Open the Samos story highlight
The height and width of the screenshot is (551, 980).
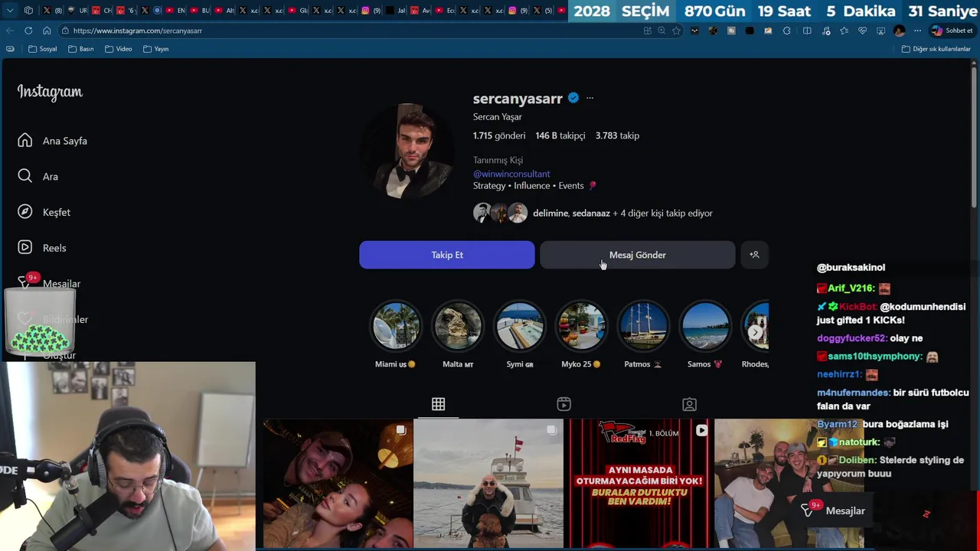(705, 334)
